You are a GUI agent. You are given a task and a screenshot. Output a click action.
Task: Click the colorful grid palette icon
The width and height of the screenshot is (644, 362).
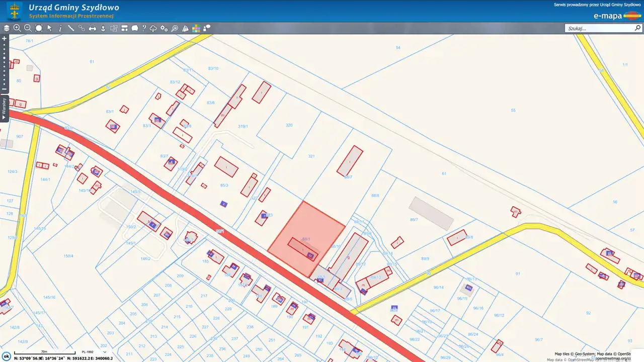point(196,28)
